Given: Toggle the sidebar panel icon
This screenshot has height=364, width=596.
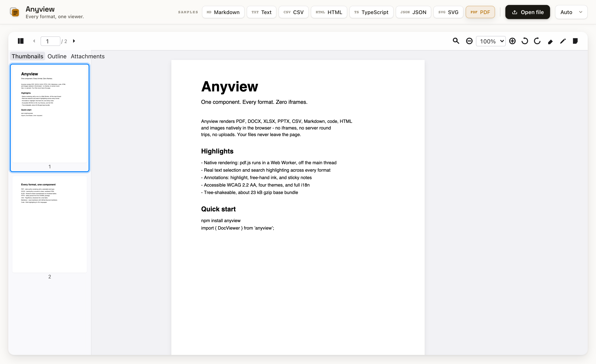Looking at the screenshot, I should pos(20,41).
